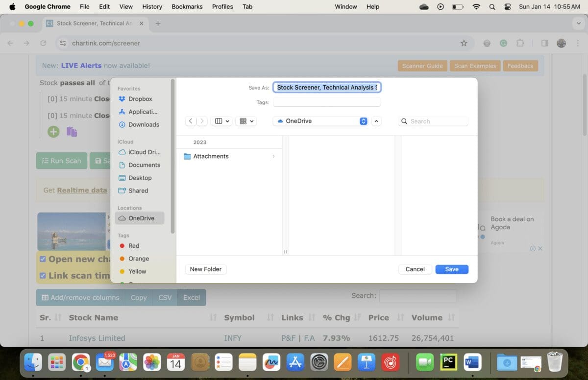The image size is (588, 380).
Task: Click the Save As filename field
Action: click(x=327, y=87)
